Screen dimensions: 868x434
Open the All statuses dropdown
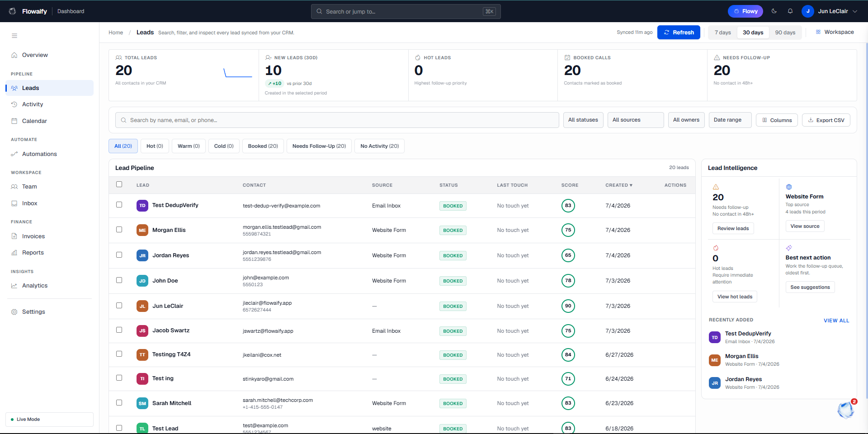[x=583, y=120]
